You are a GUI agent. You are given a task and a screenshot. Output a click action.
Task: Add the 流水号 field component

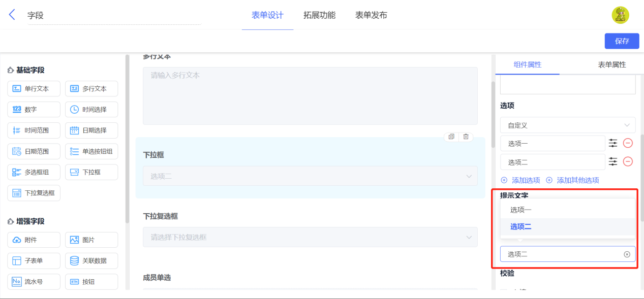[34, 282]
